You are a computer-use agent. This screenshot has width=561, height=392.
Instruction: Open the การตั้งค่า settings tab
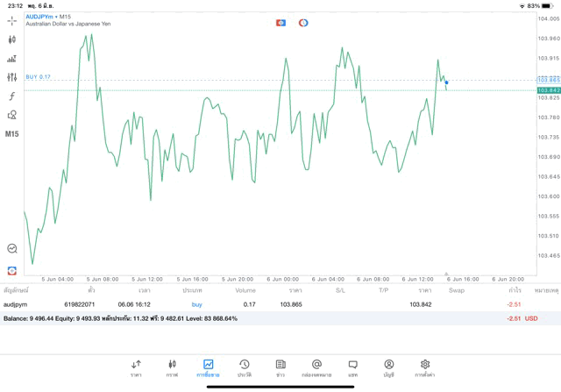(425, 367)
